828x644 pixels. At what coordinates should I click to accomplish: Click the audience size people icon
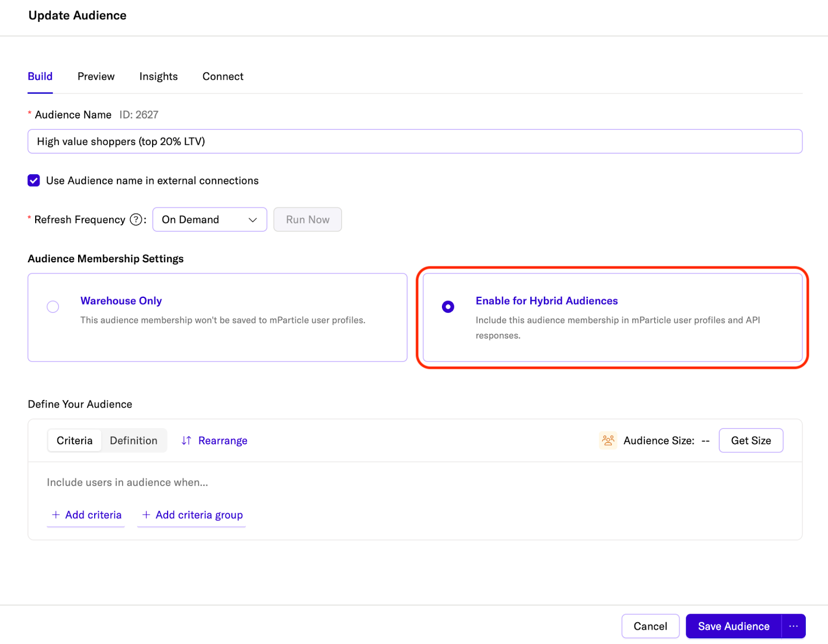pyautogui.click(x=608, y=440)
